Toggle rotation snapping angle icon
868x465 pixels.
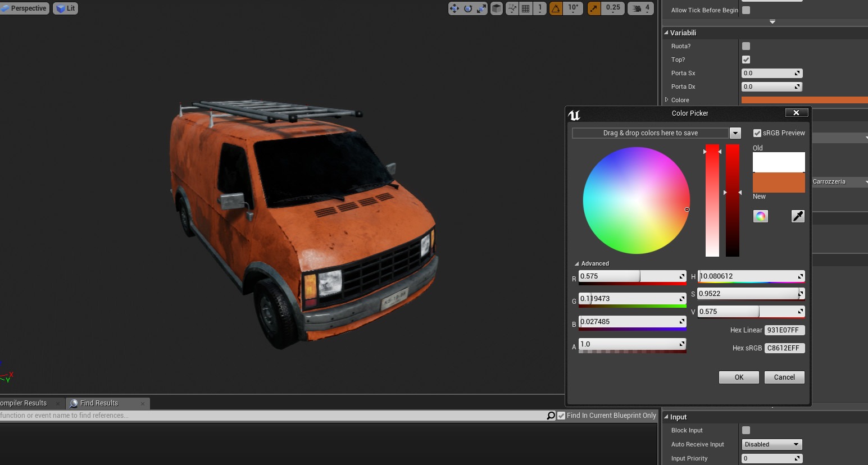[556, 8]
